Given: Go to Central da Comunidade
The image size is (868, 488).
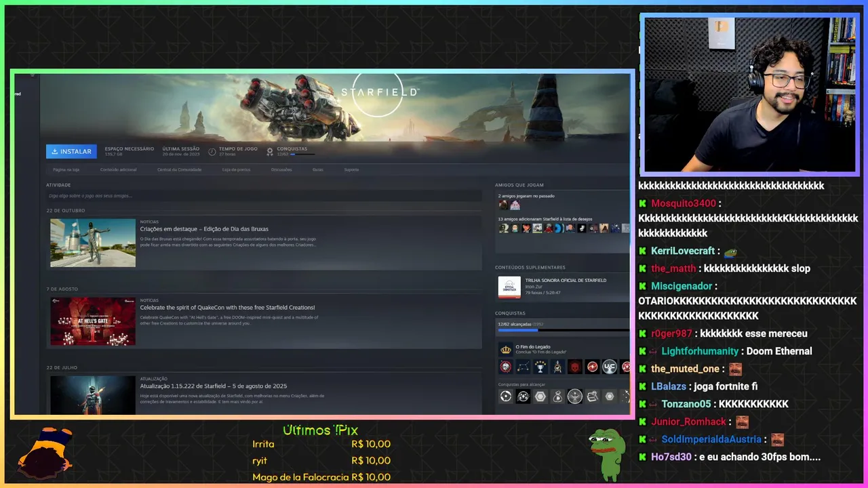Looking at the screenshot, I should click(x=179, y=169).
